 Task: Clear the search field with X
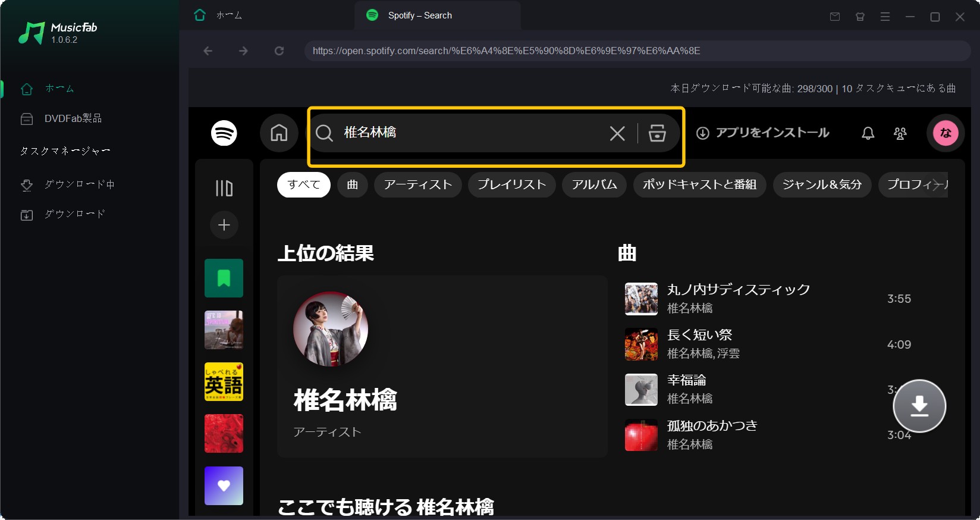click(x=617, y=133)
